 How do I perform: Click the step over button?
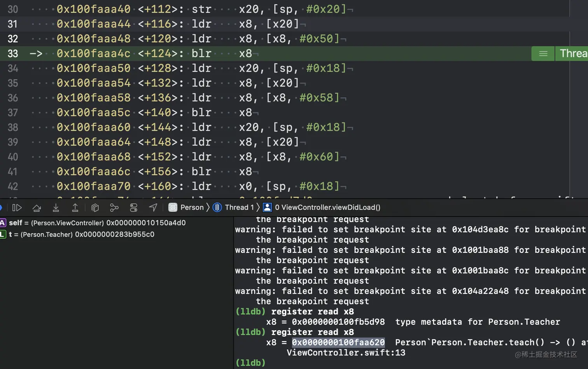[37, 208]
